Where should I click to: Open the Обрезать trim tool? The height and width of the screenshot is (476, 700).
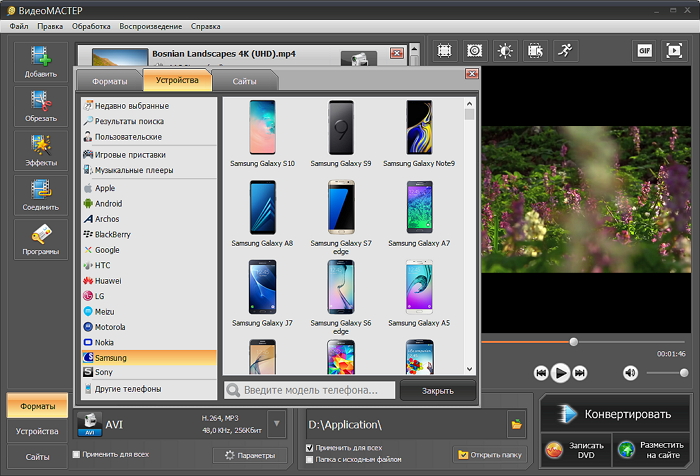coord(41,106)
